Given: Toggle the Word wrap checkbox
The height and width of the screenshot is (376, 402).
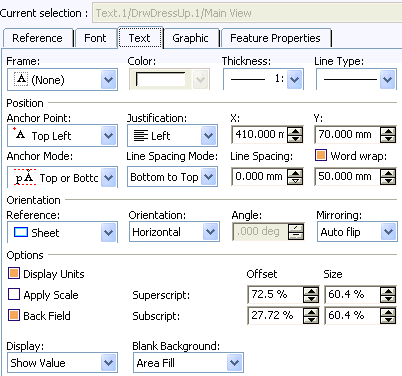Looking at the screenshot, I should (x=321, y=155).
